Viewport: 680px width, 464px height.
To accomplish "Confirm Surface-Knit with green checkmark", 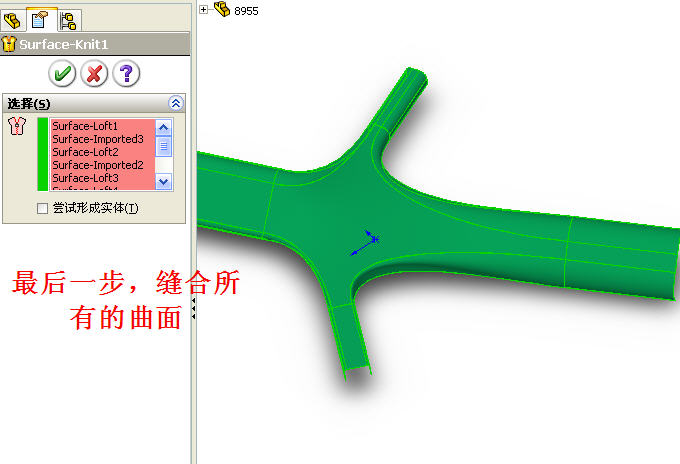I will 62,73.
